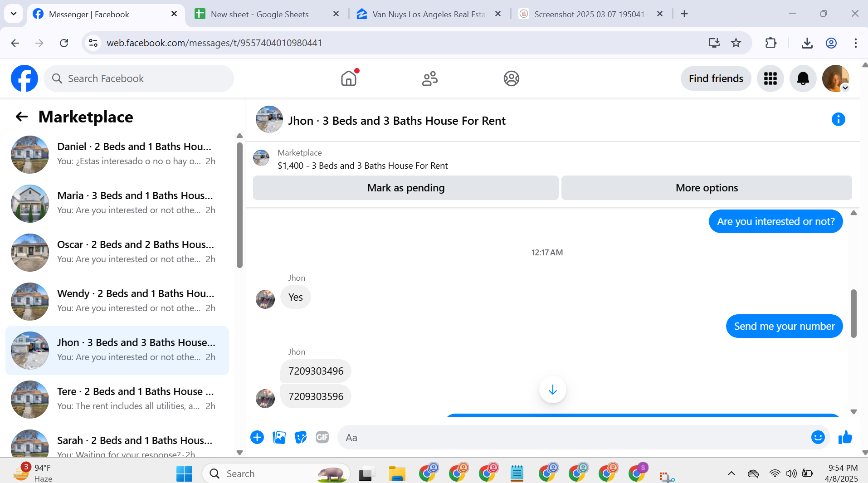The height and width of the screenshot is (483, 868).
Task: Open a new browser tab
Action: click(x=684, y=14)
